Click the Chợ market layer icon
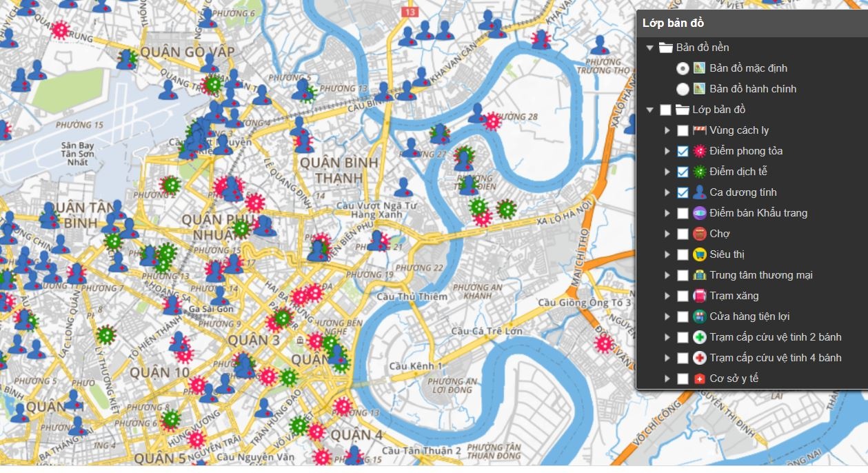Image resolution: width=868 pixels, height=473 pixels. [700, 234]
